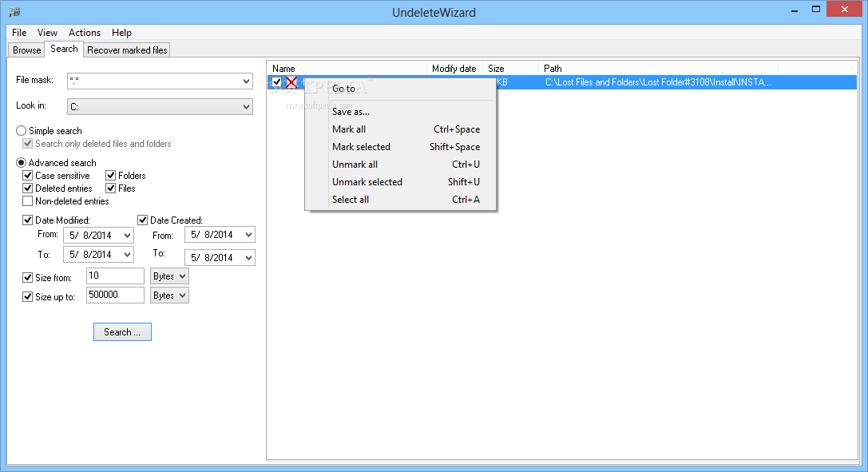This screenshot has height=472, width=868.
Task: Expand the File mask dropdown
Action: click(x=246, y=81)
